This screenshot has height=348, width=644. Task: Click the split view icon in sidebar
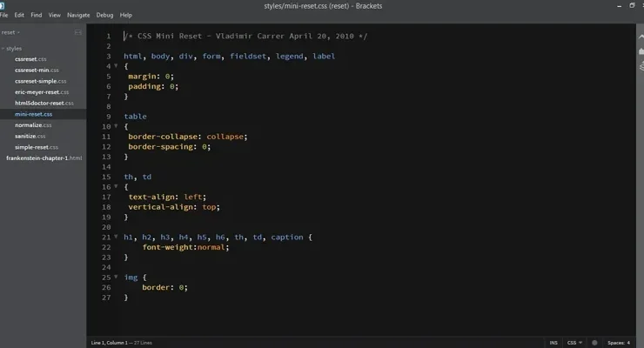pos(78,32)
